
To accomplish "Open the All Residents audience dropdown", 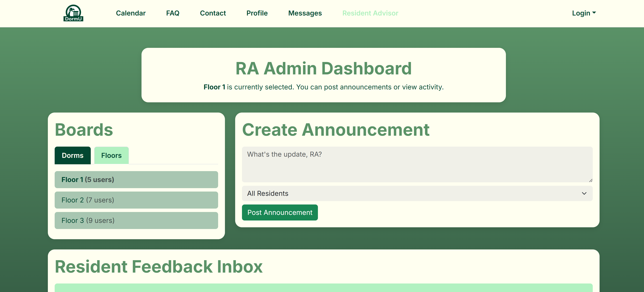I will (417, 193).
